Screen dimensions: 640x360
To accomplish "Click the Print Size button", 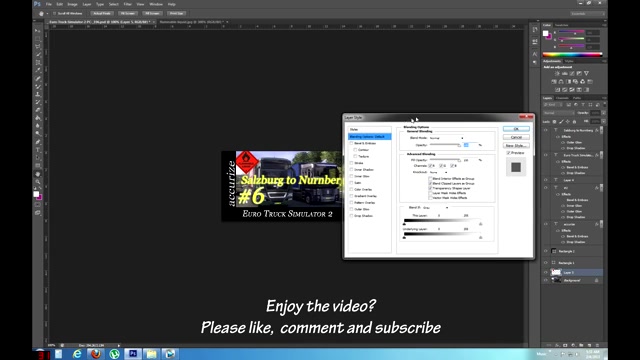I will (x=176, y=13).
